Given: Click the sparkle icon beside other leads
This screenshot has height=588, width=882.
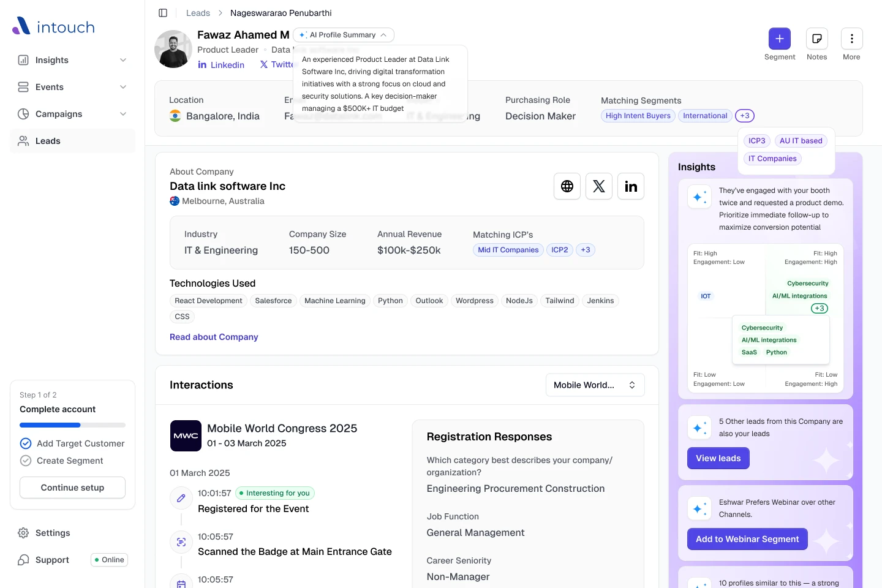Looking at the screenshot, I should tap(699, 428).
